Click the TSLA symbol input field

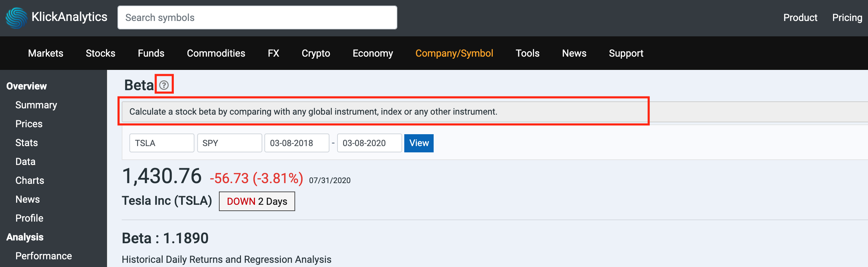pyautogui.click(x=162, y=143)
